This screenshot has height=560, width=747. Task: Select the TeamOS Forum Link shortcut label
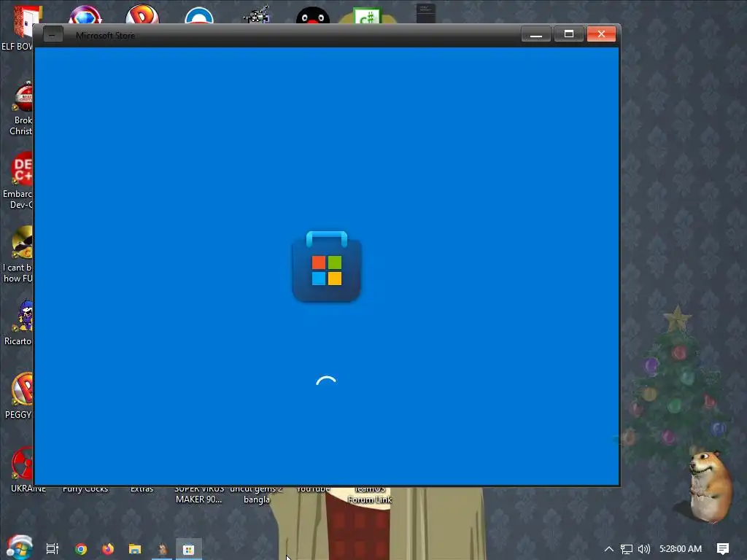(370, 494)
